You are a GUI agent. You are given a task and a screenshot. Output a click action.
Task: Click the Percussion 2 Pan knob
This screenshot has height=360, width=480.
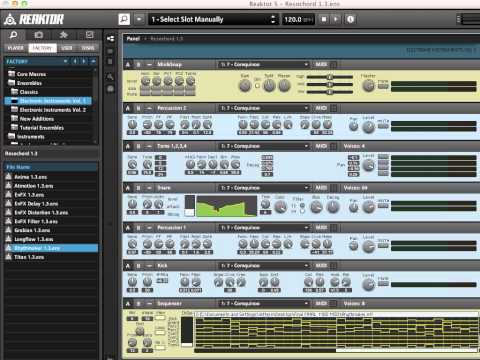click(353, 126)
